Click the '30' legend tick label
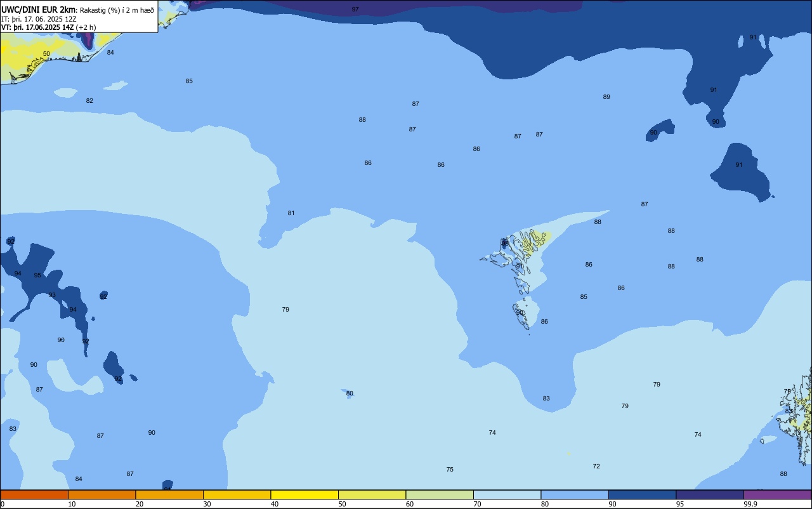The image size is (812, 509). (207, 504)
